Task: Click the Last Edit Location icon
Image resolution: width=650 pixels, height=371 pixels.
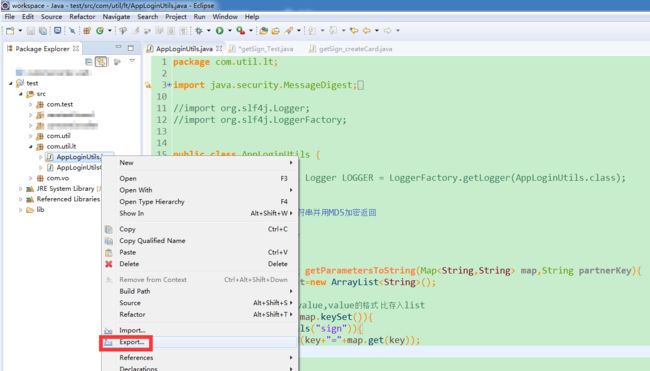Action: click(354, 31)
